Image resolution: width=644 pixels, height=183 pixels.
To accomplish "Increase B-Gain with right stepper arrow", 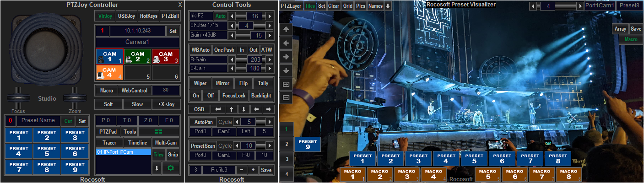I will [x=271, y=69].
